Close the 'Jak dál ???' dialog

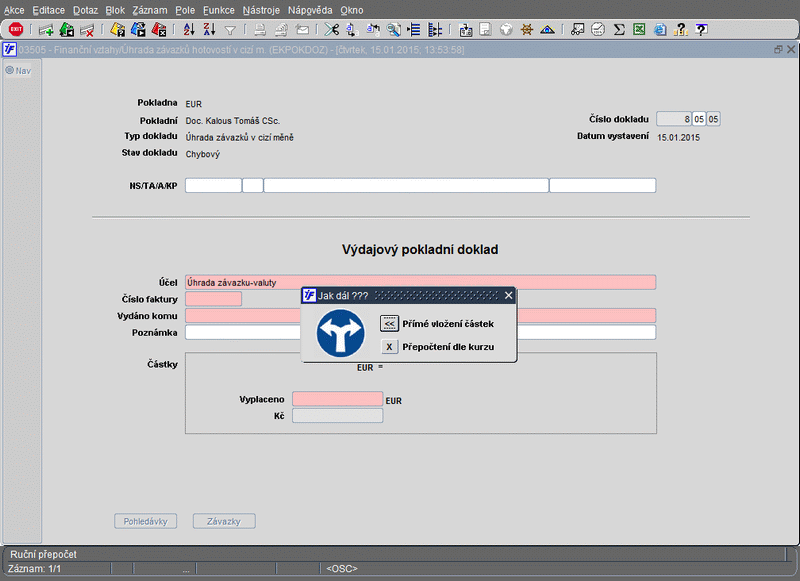click(x=509, y=295)
